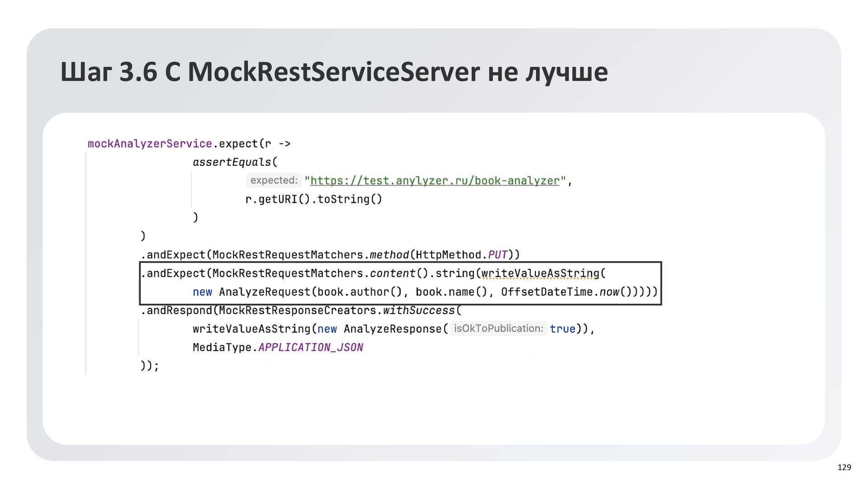
Task: Click page number 129
Action: (844, 467)
